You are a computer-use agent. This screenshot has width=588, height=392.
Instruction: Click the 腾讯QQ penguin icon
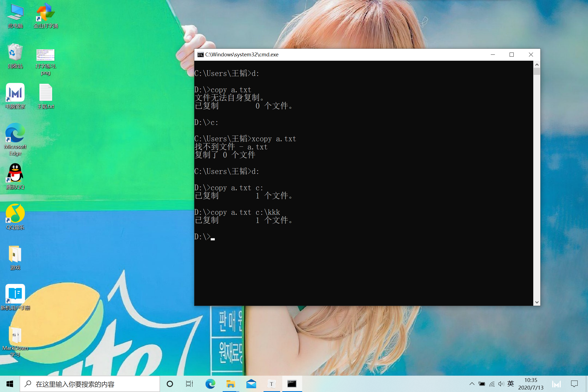tap(15, 173)
